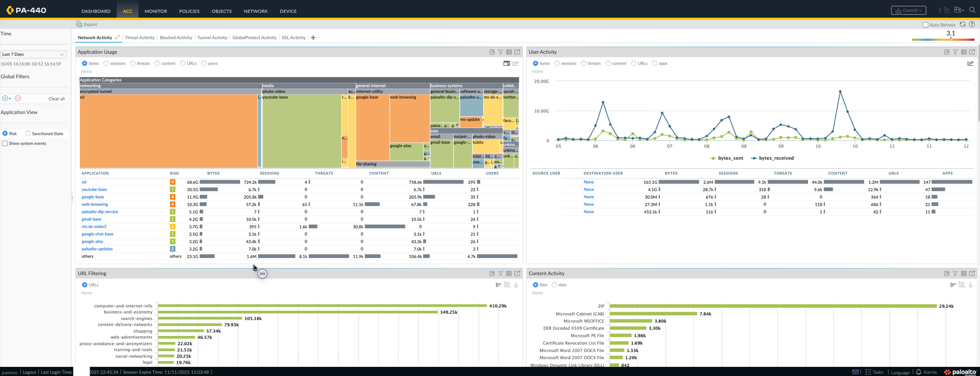Screen dimensions: 980x376
Task: Remove global filter with red minus icon
Action: tap(18, 98)
